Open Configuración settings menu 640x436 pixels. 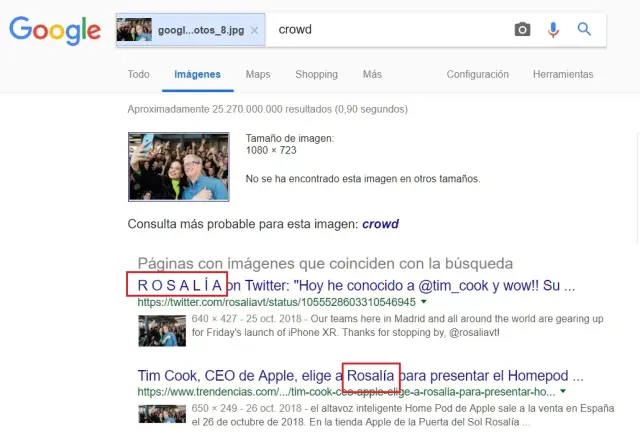[477, 74]
